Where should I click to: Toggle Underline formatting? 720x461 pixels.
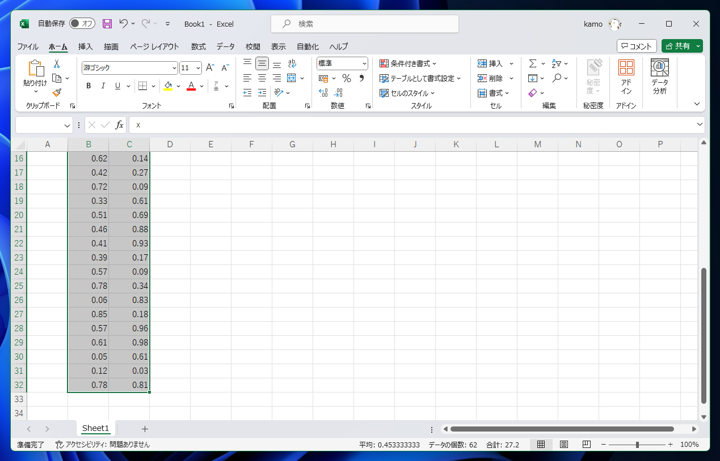point(118,86)
